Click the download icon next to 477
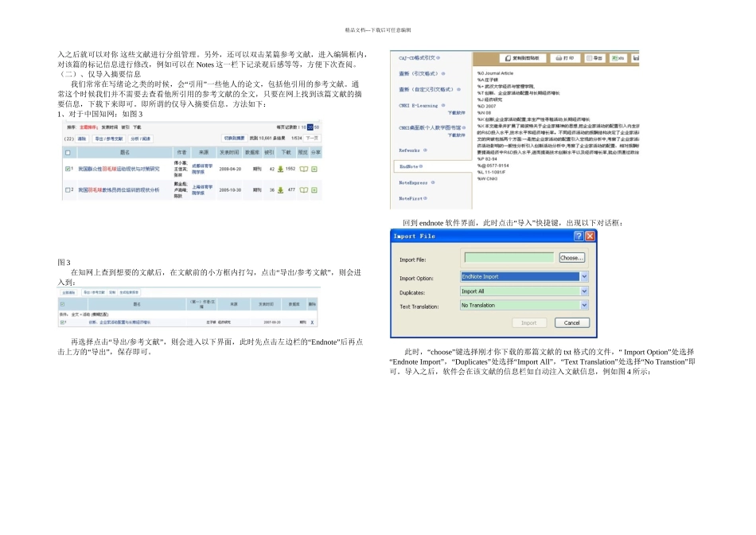This screenshot has width=756, height=535. pos(280,190)
